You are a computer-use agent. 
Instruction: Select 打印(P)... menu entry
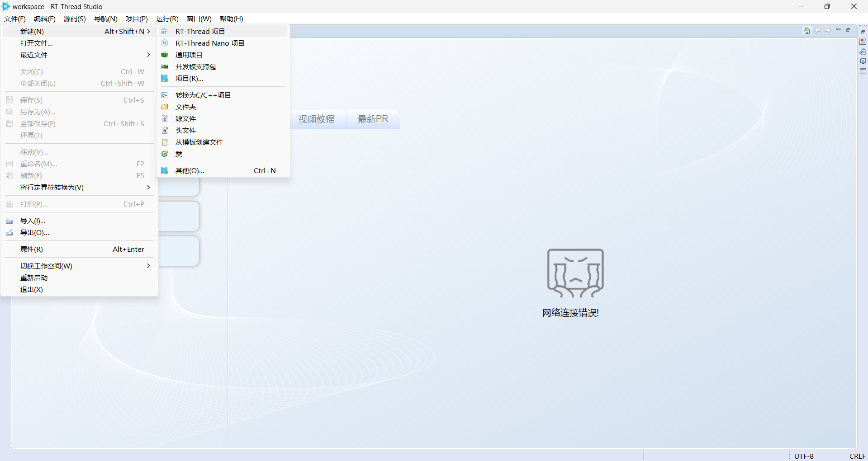80,204
